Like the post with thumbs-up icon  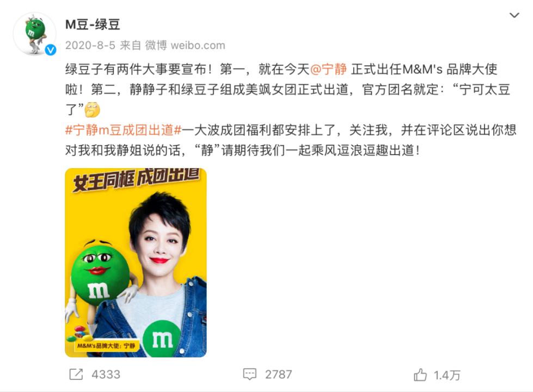[x=420, y=375]
